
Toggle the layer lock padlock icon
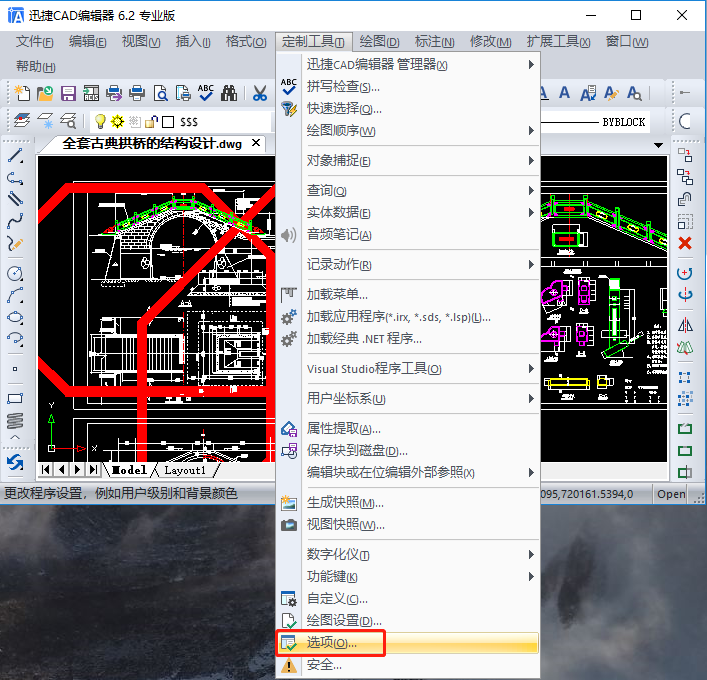coord(151,122)
